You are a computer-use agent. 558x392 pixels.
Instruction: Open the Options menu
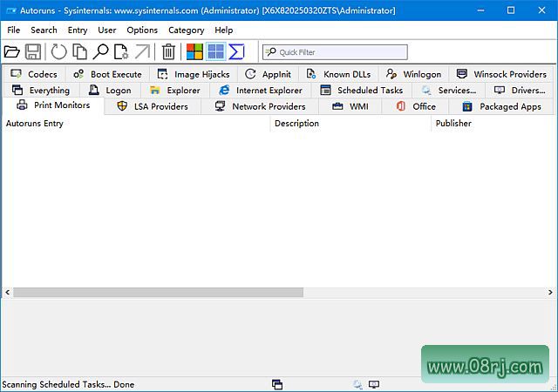[x=142, y=30]
